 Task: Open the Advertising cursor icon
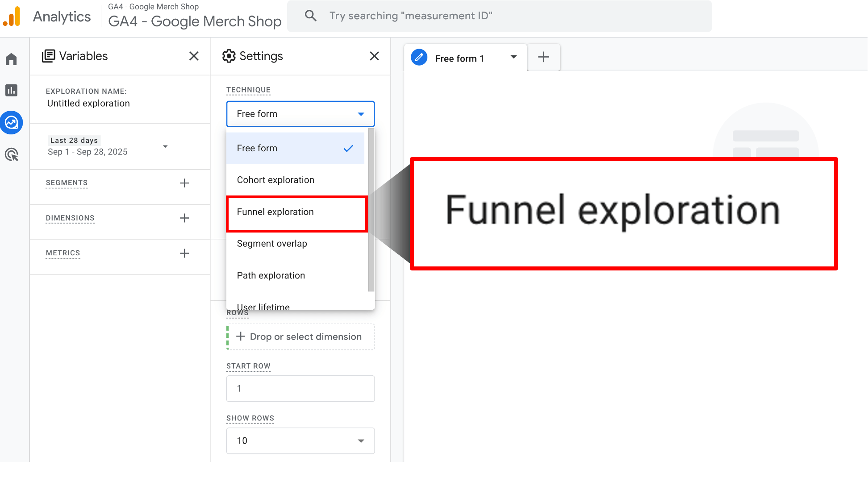coord(12,155)
